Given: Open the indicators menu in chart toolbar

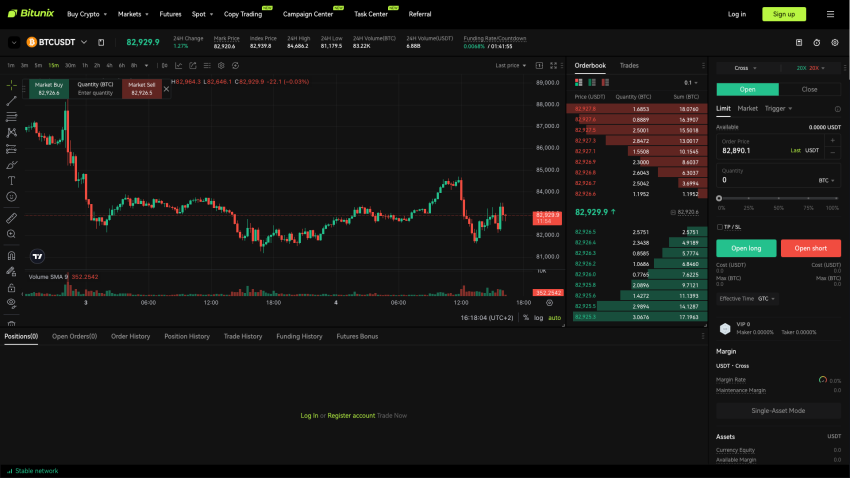Looking at the screenshot, I should click(x=178, y=66).
